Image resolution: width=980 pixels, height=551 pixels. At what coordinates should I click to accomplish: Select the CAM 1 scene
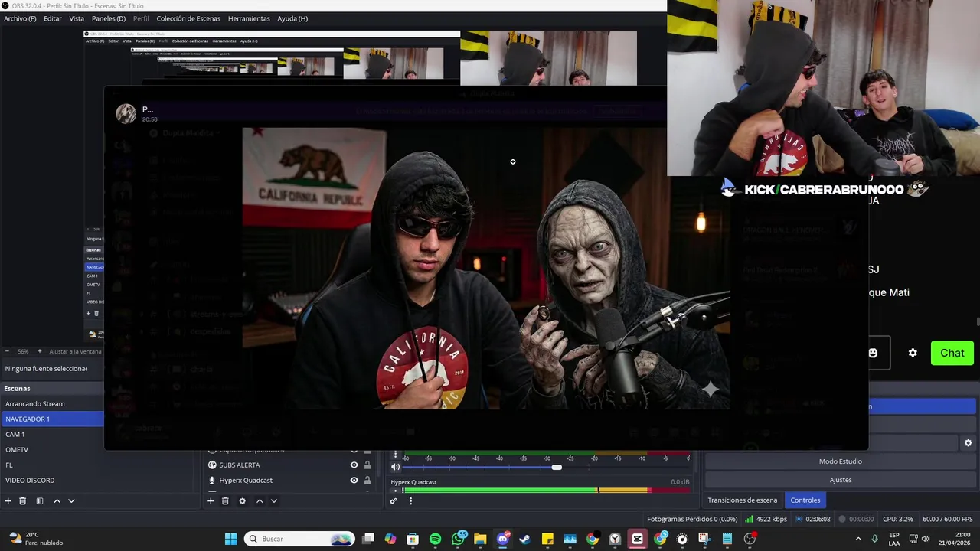52,434
